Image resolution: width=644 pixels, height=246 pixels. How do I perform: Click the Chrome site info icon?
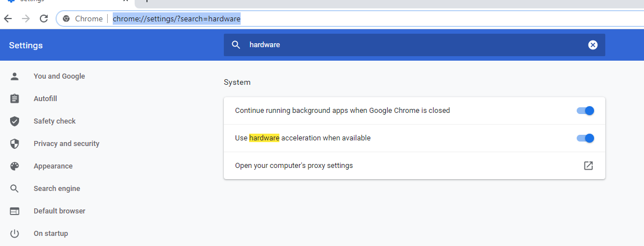click(x=66, y=19)
